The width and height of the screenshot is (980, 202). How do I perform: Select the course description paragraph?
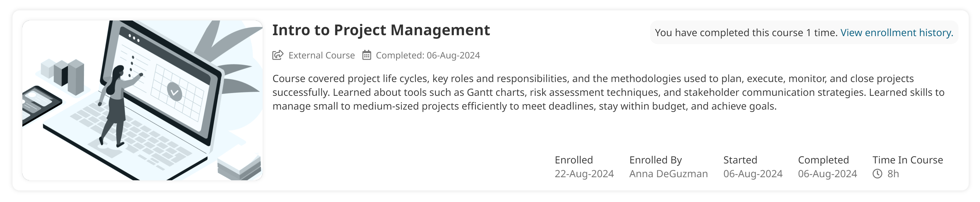[609, 92]
